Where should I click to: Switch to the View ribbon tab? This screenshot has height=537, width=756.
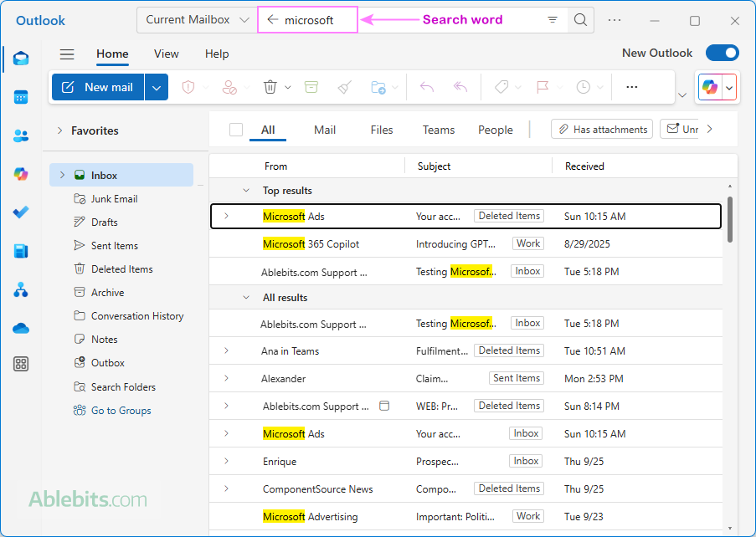coord(166,54)
